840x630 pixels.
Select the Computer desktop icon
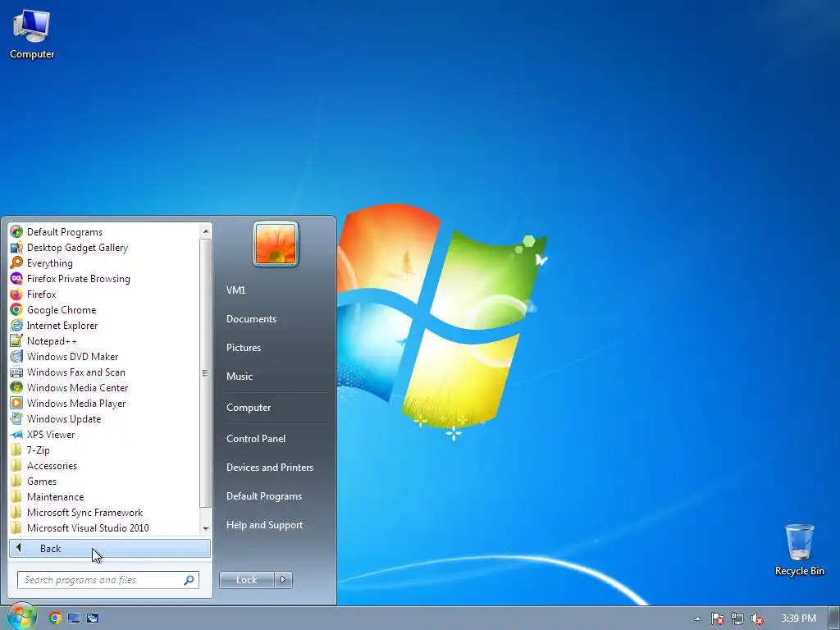32,34
